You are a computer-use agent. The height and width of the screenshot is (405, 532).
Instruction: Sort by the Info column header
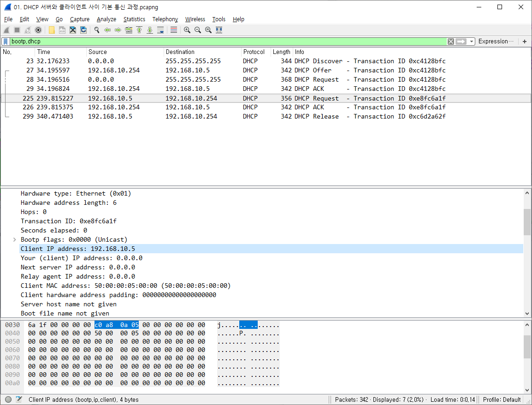pyautogui.click(x=412, y=52)
